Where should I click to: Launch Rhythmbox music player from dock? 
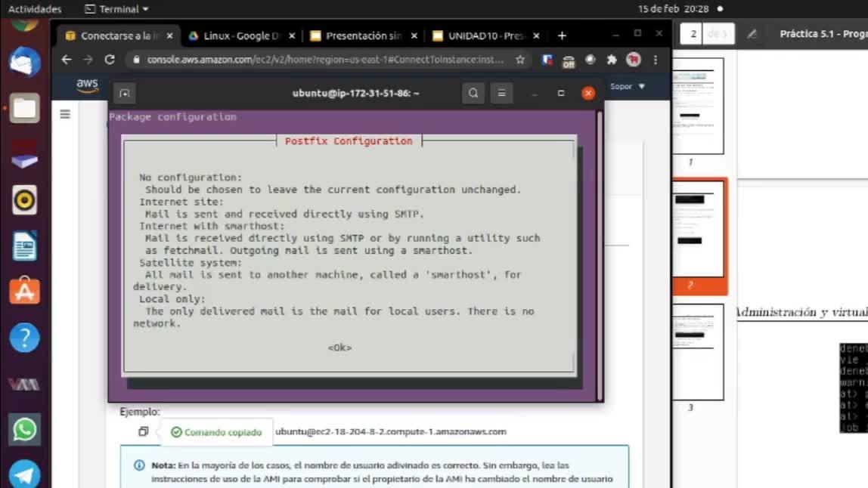coord(24,199)
